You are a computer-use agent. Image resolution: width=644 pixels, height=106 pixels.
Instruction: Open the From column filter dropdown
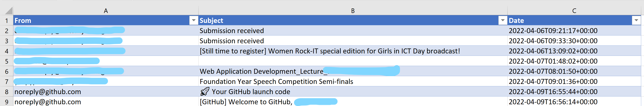click(x=193, y=20)
